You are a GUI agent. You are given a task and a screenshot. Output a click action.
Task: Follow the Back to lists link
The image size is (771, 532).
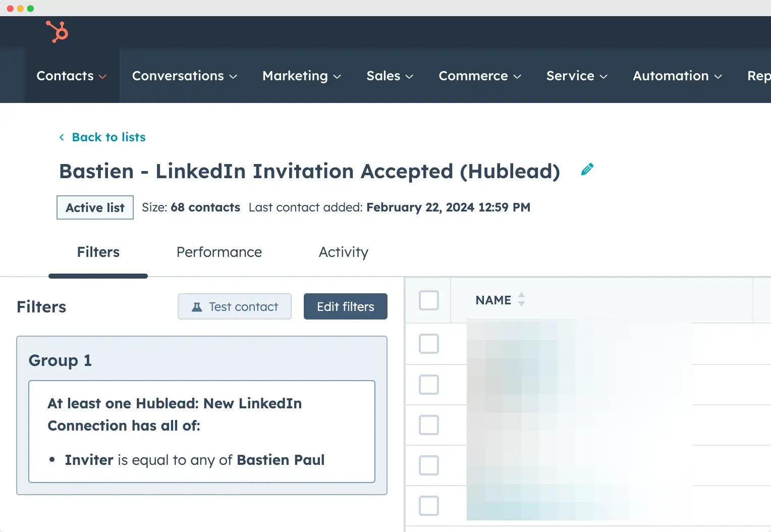click(108, 137)
